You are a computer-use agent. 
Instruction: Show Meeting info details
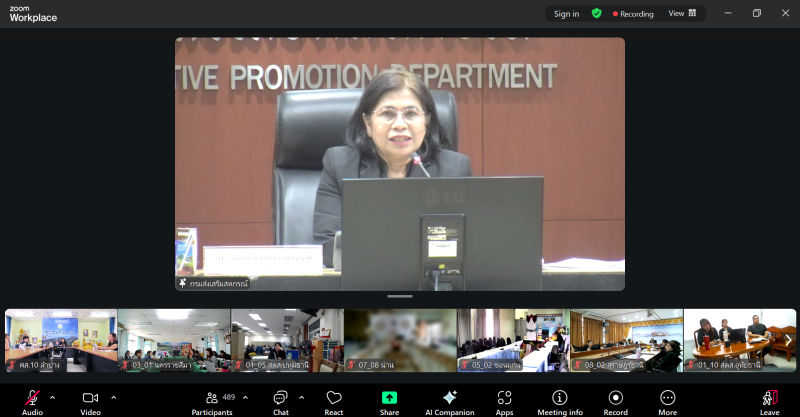(x=560, y=398)
